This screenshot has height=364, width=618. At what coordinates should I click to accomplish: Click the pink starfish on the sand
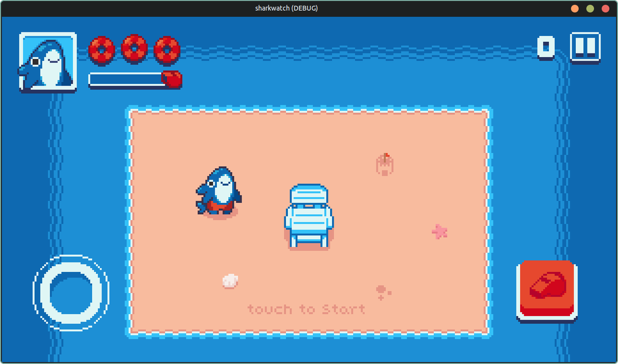[x=439, y=232]
